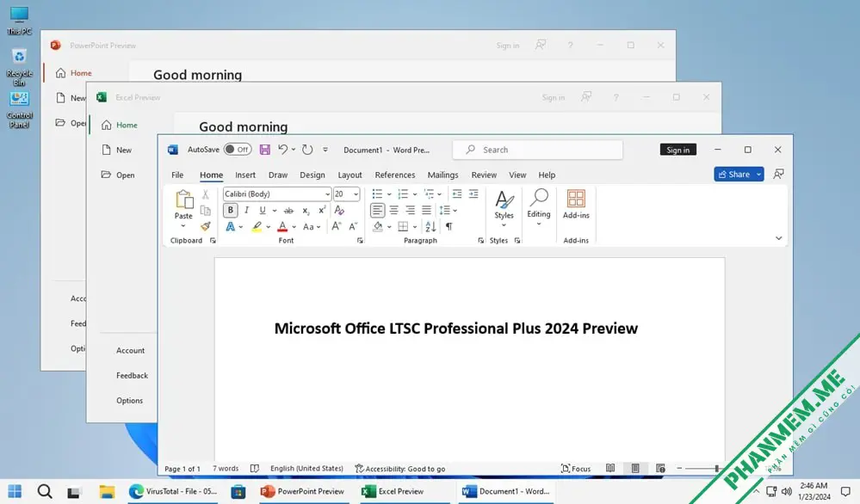860x504 pixels.
Task: Turn on the AutoSave switch
Action: tap(238, 150)
